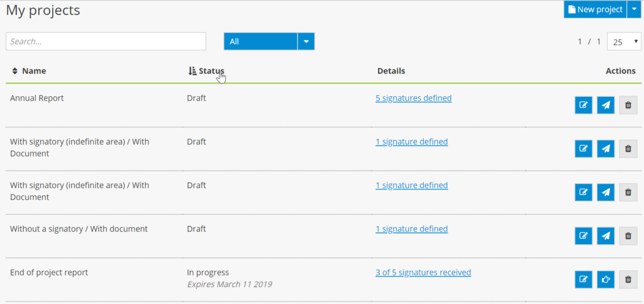Image resolution: width=644 pixels, height=304 pixels.
Task: Open the 25 per page selector
Action: pyautogui.click(x=624, y=42)
